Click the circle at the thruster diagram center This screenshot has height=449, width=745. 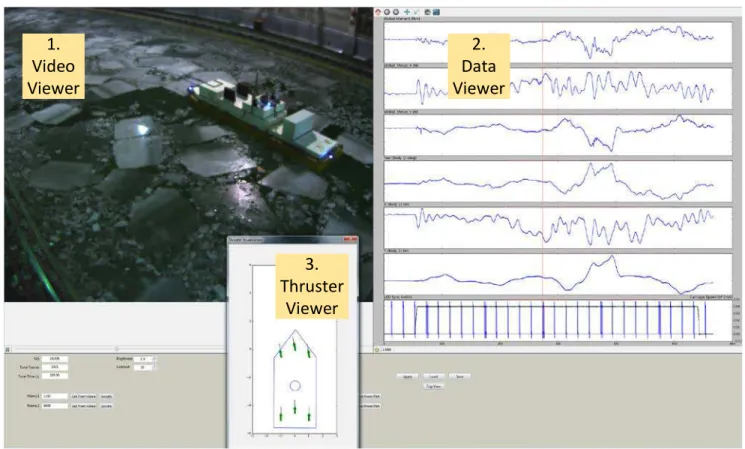[295, 385]
